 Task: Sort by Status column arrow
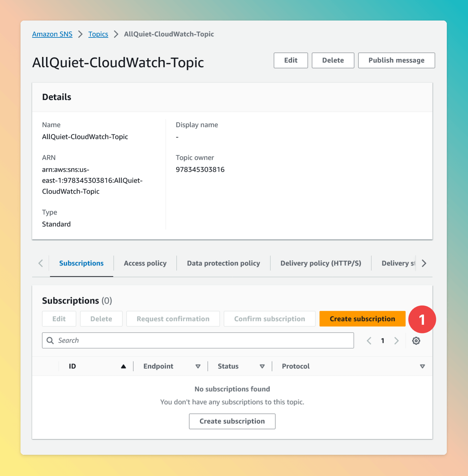[262, 366]
